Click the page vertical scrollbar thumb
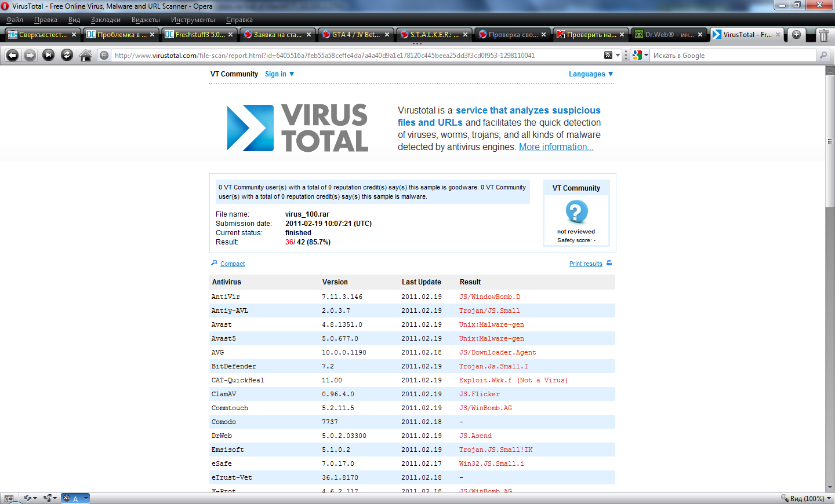Screen dimensions: 835x504 (x=830, y=141)
